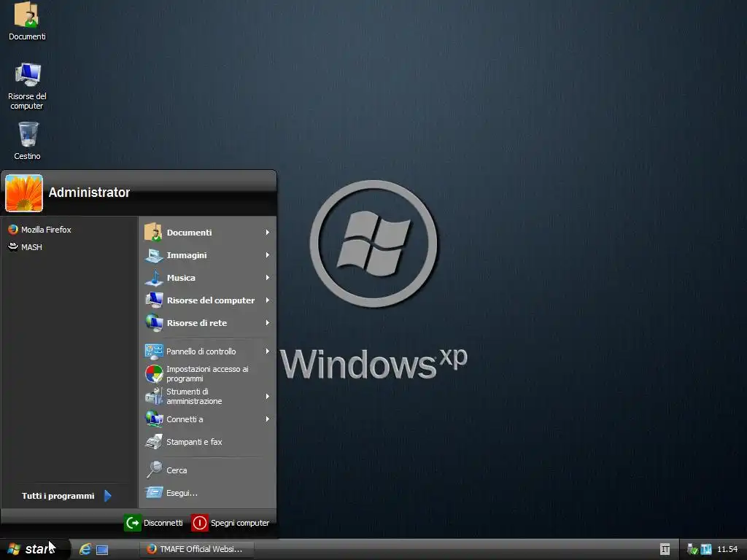
Task: Click the red Spegni computer power icon
Action: tap(200, 523)
